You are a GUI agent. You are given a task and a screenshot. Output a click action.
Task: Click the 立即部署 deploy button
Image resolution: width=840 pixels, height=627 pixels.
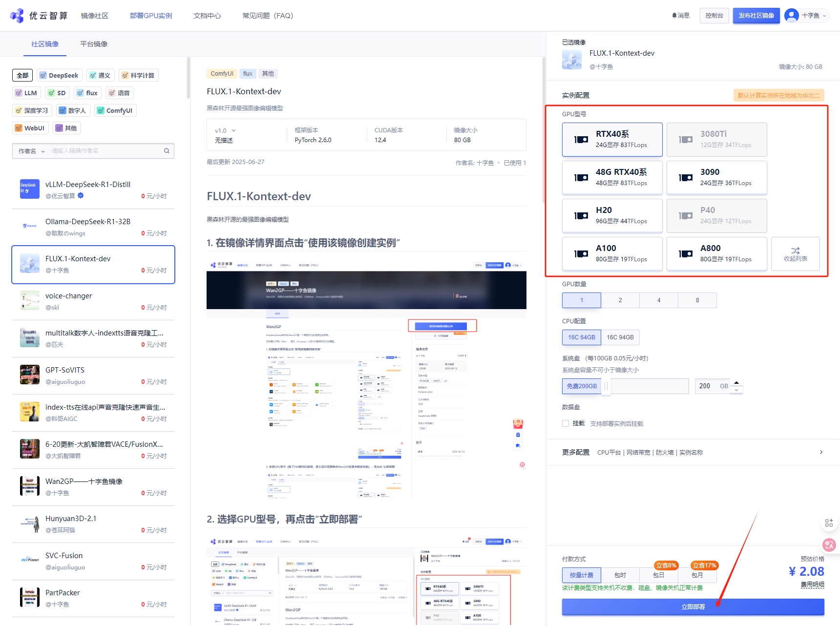point(693,606)
